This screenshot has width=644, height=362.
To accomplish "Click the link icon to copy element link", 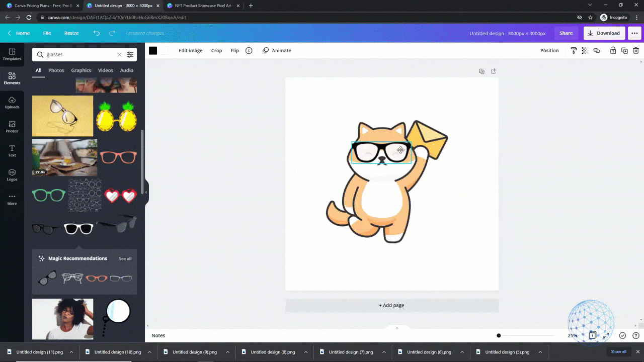I will [x=597, y=50].
